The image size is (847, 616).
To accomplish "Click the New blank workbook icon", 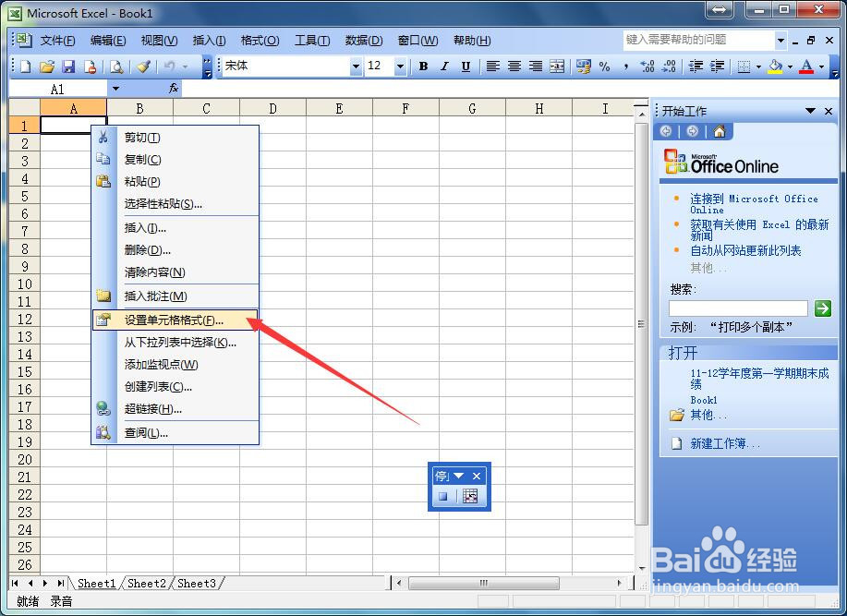I will [x=25, y=66].
